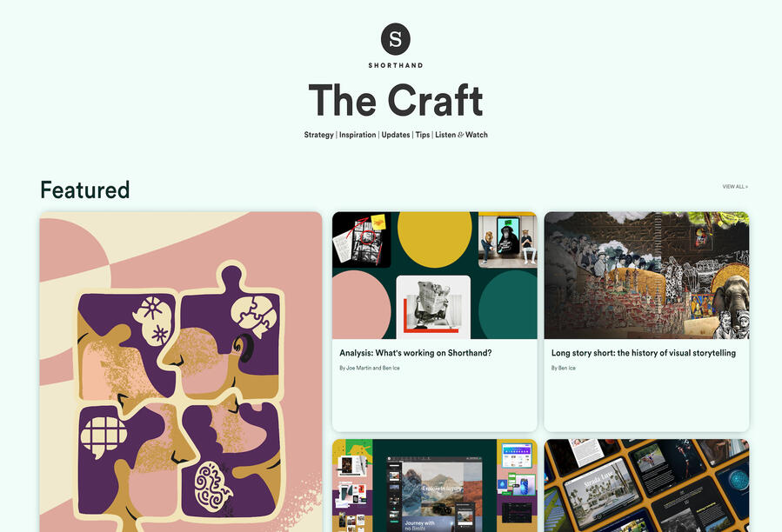Click 'The Craft' page title

[396, 100]
